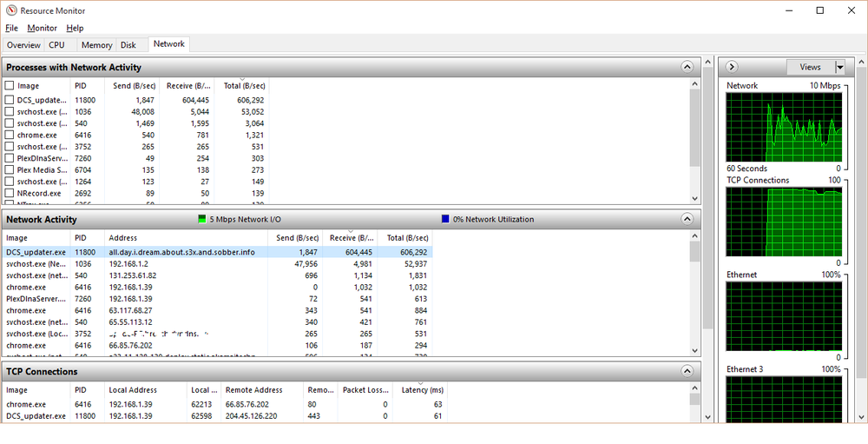Hide the graphs pane with arrow button
The width and height of the screenshot is (868, 444).
732,67
